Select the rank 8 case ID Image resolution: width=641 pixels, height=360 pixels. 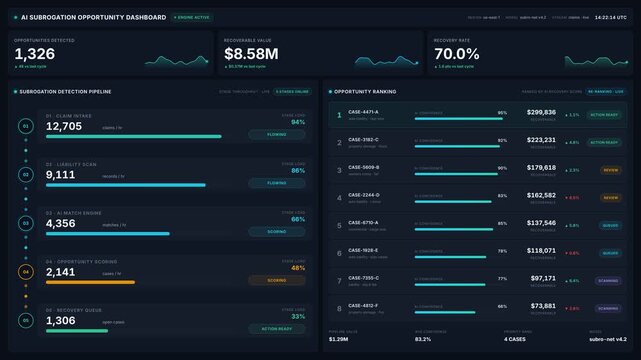(363, 306)
